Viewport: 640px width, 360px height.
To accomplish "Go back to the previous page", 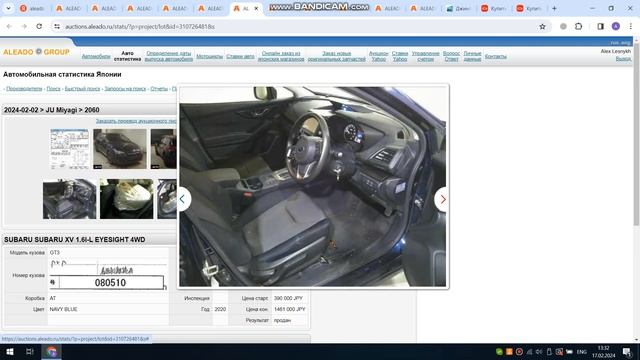I will [x=9, y=27].
